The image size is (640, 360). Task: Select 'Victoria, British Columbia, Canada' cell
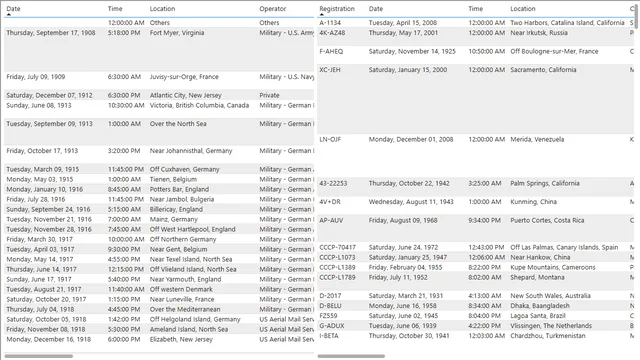point(199,105)
